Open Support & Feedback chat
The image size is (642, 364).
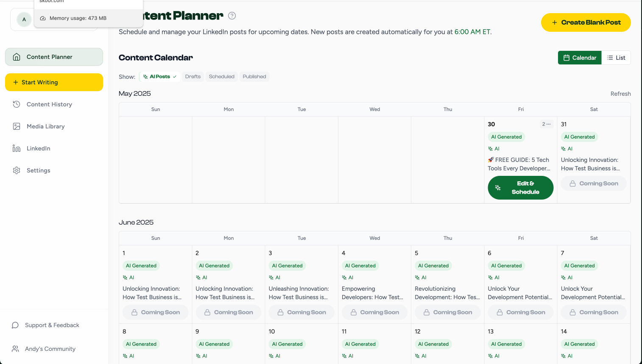(52, 325)
